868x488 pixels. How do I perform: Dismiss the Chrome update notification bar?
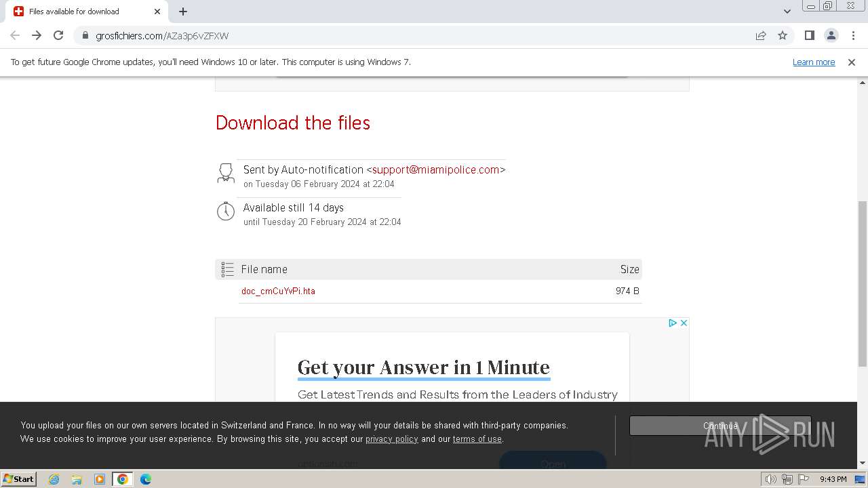852,62
